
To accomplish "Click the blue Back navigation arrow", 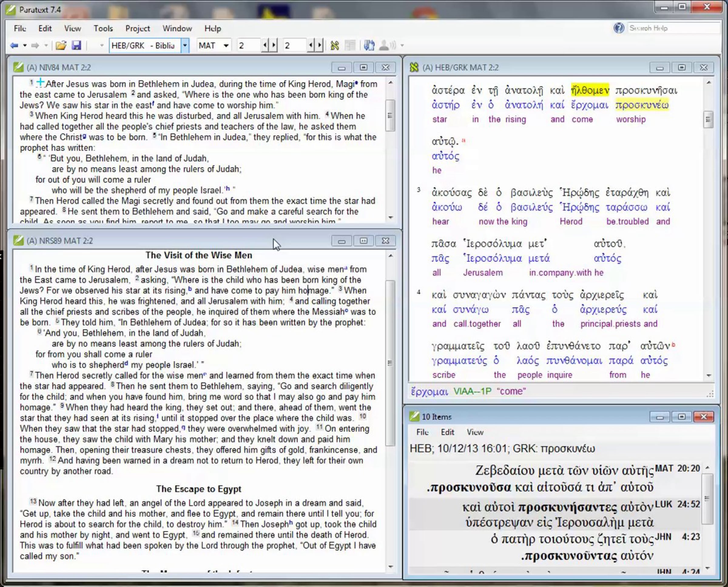I will [x=14, y=45].
